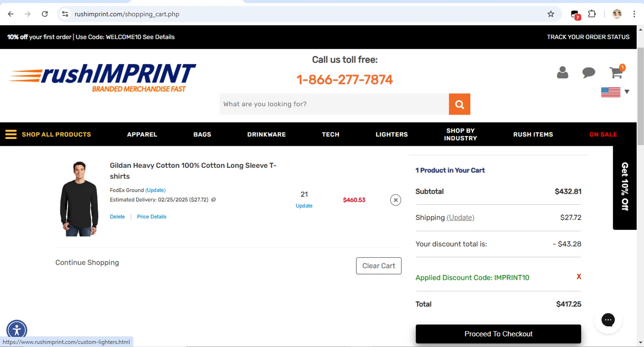
Task: Open the Bags menu
Action: pyautogui.click(x=202, y=134)
